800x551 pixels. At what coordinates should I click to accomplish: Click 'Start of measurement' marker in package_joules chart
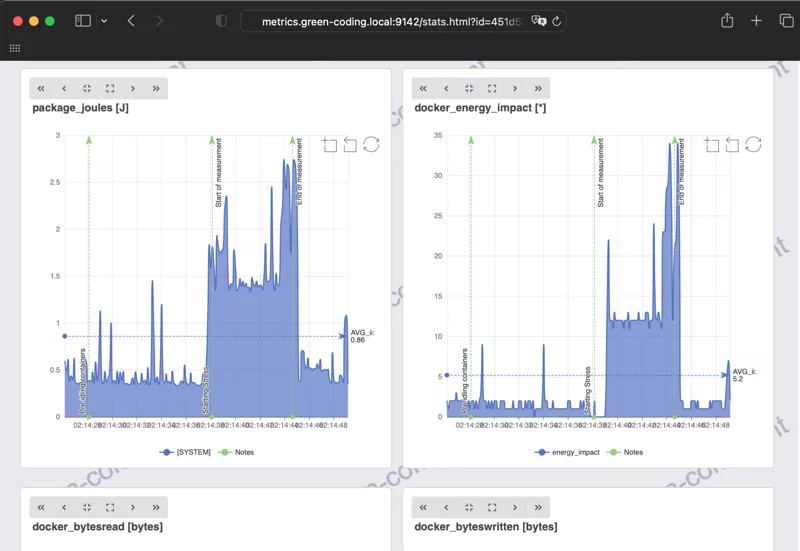[218, 172]
